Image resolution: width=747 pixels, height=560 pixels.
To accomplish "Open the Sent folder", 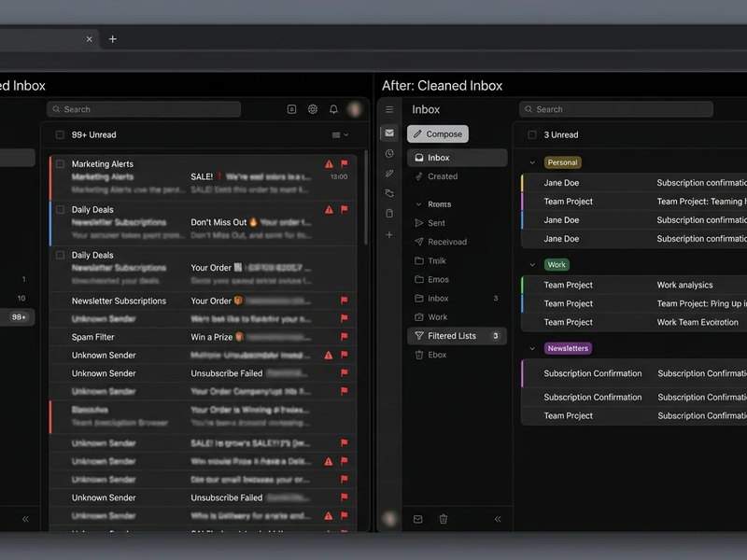I will (436, 223).
